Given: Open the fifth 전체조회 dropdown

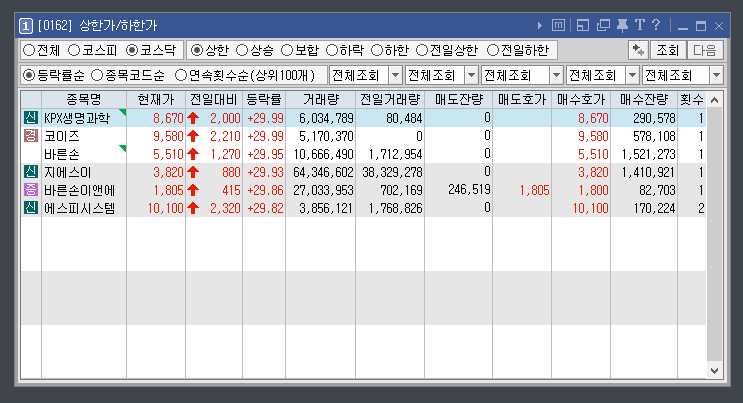Looking at the screenshot, I should [x=716, y=75].
